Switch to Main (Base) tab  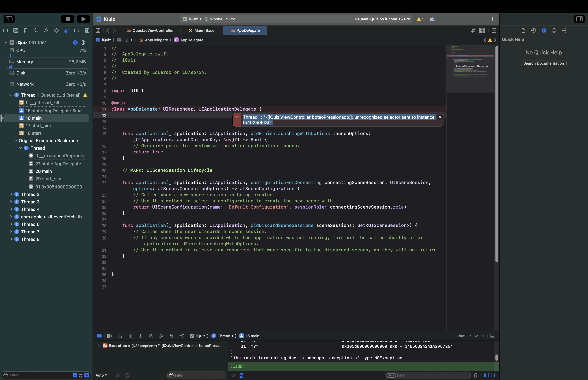[x=202, y=30]
